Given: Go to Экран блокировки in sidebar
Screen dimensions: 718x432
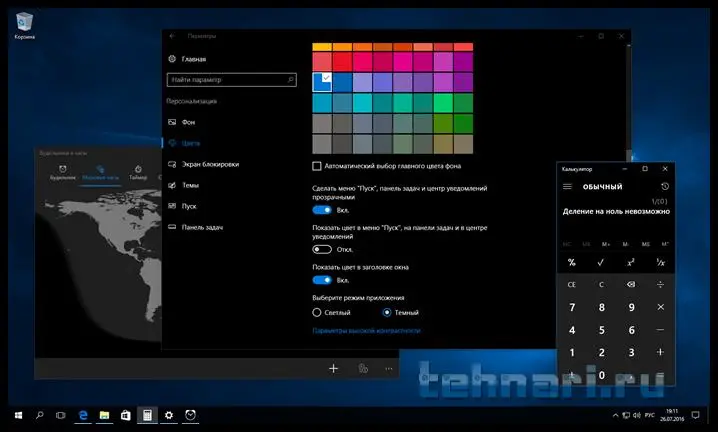Looking at the screenshot, I should [210, 164].
